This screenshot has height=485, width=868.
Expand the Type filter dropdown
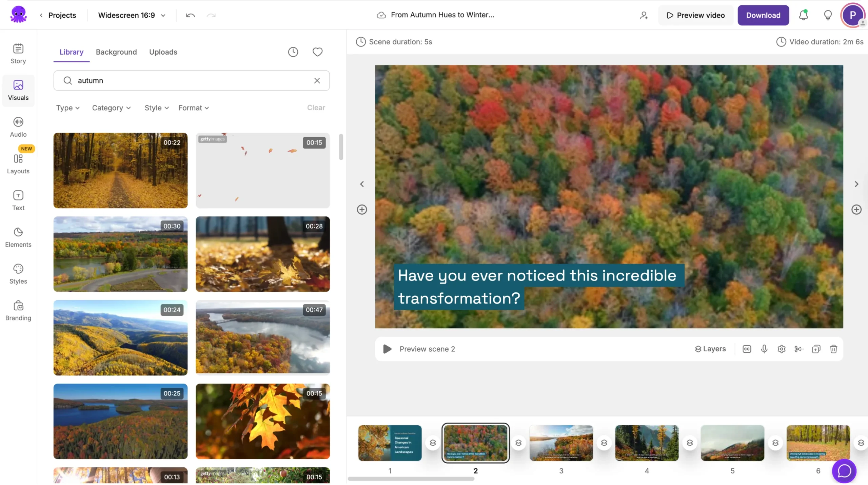tap(68, 108)
